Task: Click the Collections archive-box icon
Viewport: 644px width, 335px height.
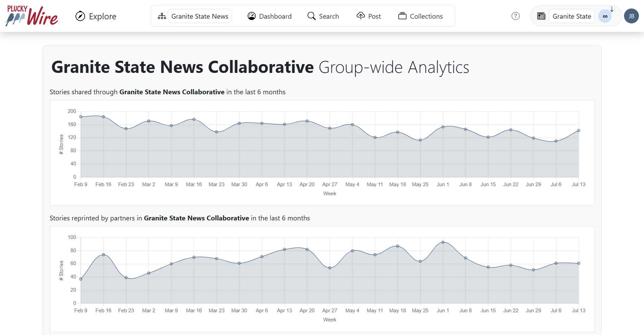Action: (402, 16)
